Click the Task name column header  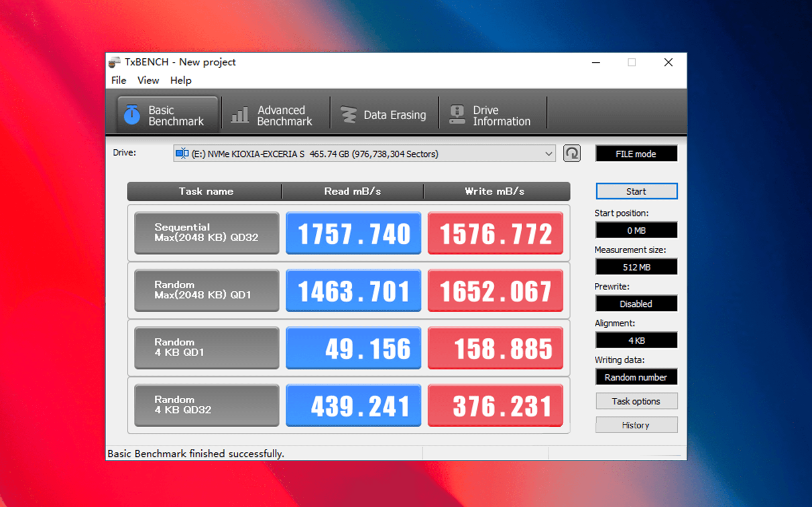pos(205,191)
